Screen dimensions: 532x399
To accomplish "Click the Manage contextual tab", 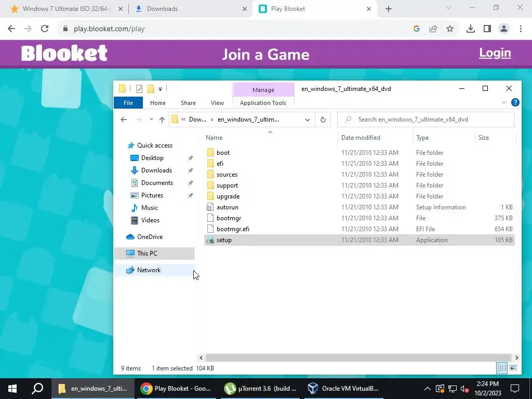I will point(263,90).
